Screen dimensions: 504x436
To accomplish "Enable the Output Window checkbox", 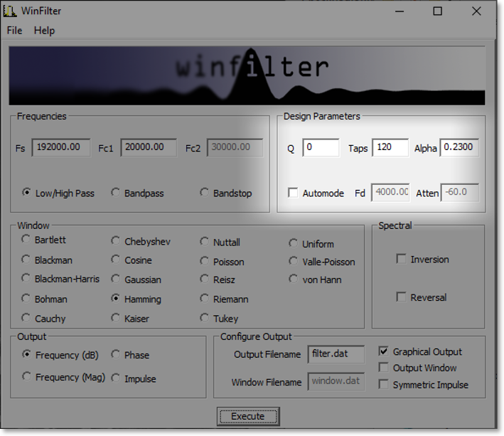I will click(x=384, y=368).
